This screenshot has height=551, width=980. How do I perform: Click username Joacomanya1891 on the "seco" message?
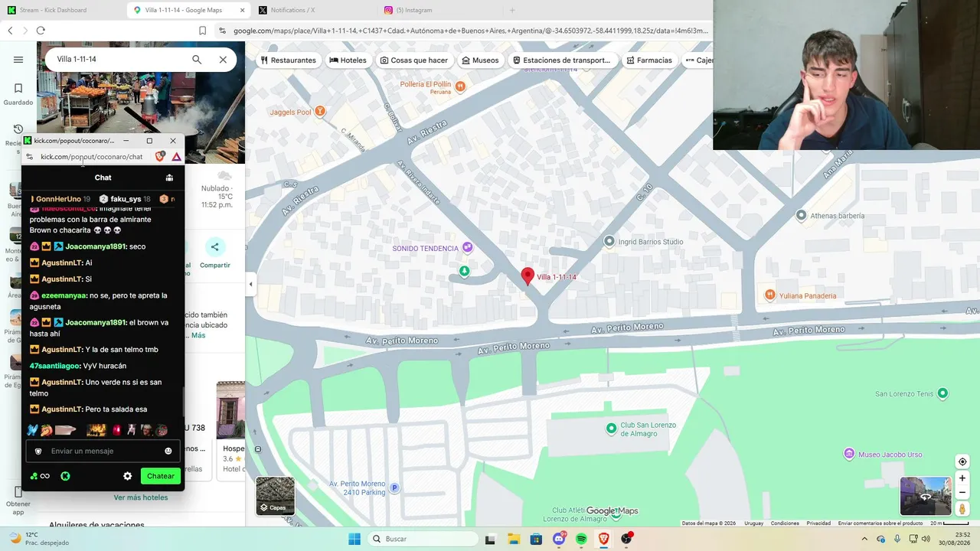(x=96, y=246)
